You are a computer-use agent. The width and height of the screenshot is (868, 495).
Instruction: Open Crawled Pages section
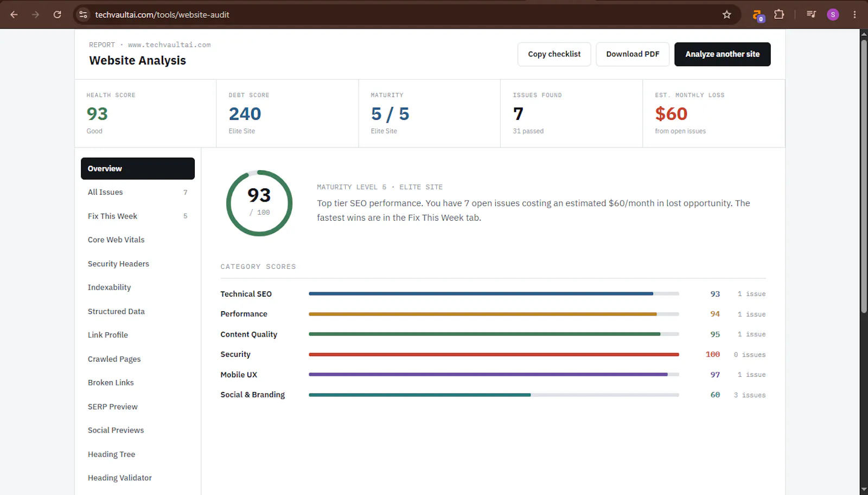138,359
